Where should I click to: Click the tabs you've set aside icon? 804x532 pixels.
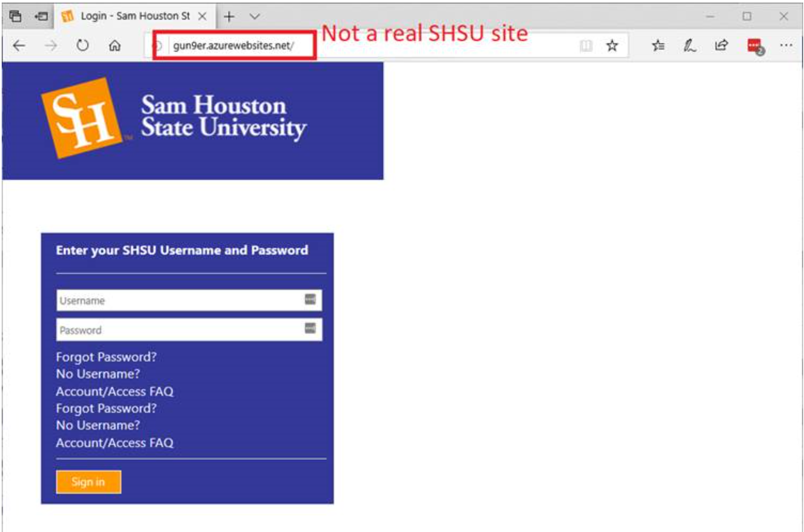[15, 16]
